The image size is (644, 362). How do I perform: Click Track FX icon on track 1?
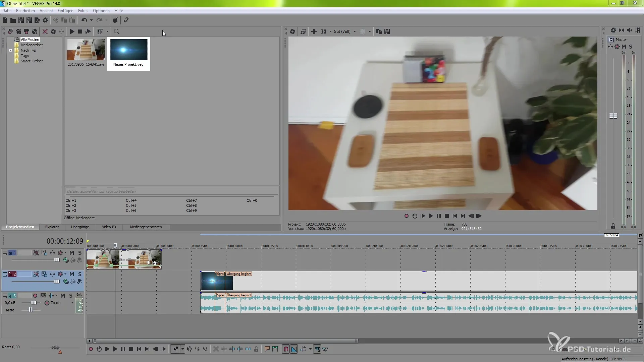tap(52, 253)
